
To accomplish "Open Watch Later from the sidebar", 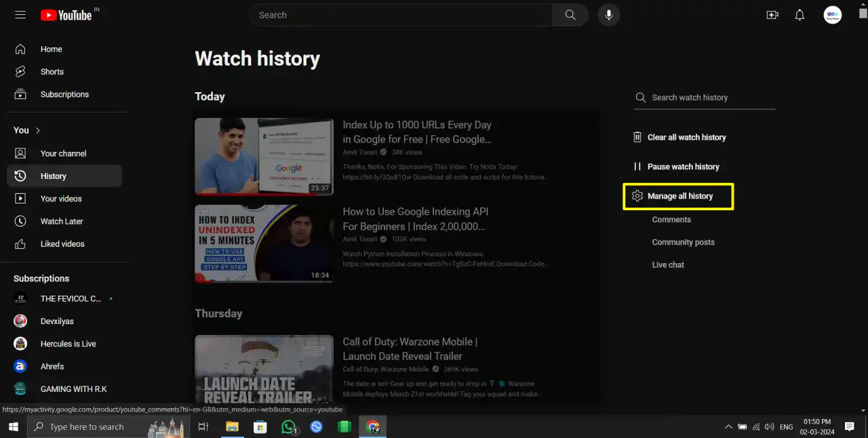I will (62, 221).
